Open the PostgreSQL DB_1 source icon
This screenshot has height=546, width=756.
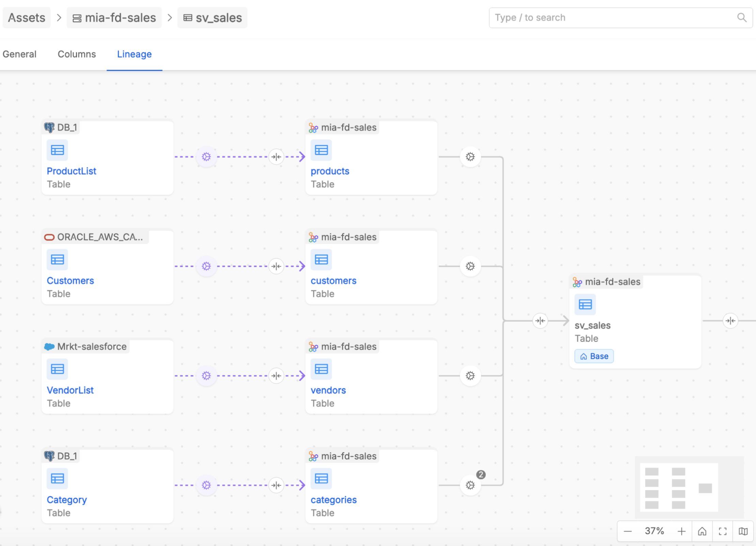(x=49, y=127)
